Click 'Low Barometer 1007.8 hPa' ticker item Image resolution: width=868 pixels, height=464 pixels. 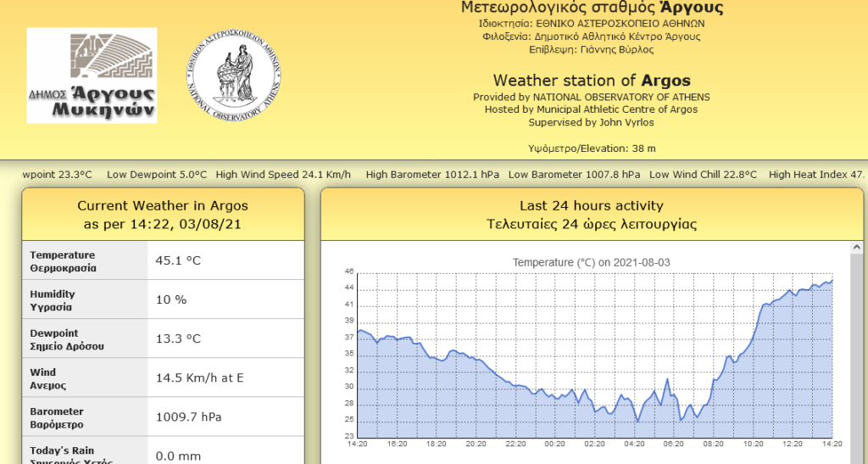click(574, 175)
